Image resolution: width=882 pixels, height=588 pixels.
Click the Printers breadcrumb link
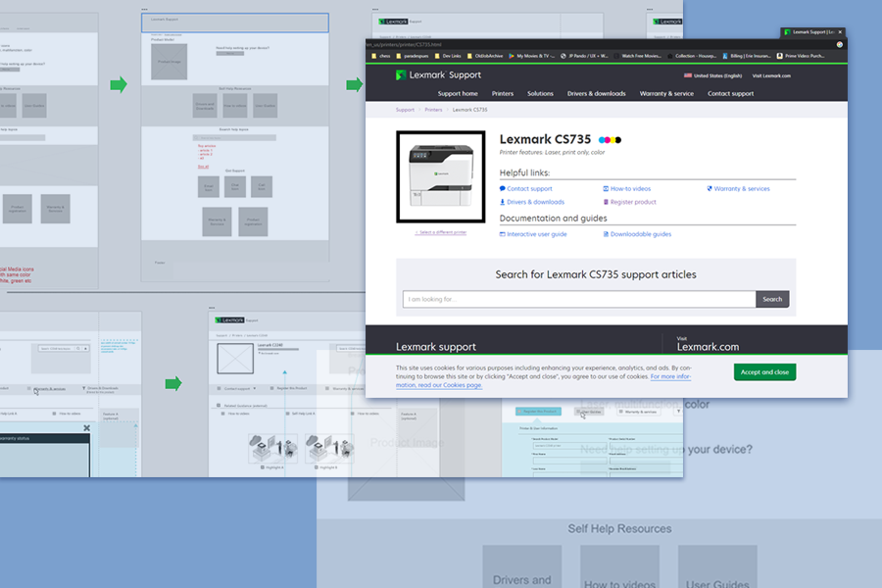[x=433, y=110]
